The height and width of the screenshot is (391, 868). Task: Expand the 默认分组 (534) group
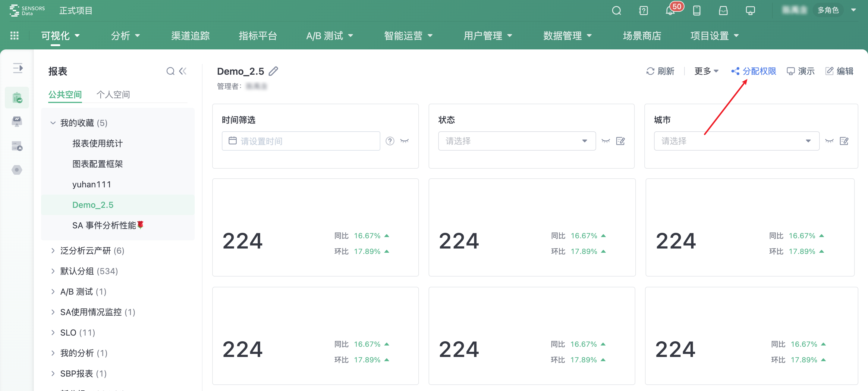coord(53,271)
